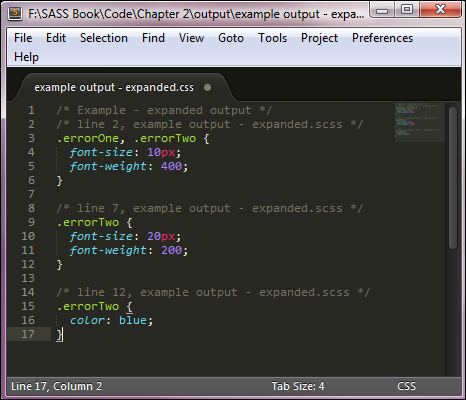Click empty line 13 number in gutter
Viewport: 466px width, 400px height.
point(28,278)
